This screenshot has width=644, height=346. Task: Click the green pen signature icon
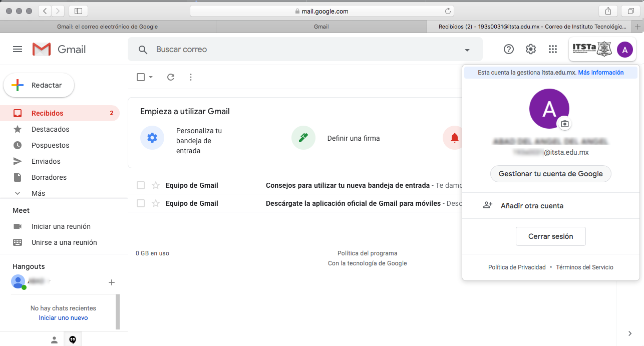click(x=303, y=138)
